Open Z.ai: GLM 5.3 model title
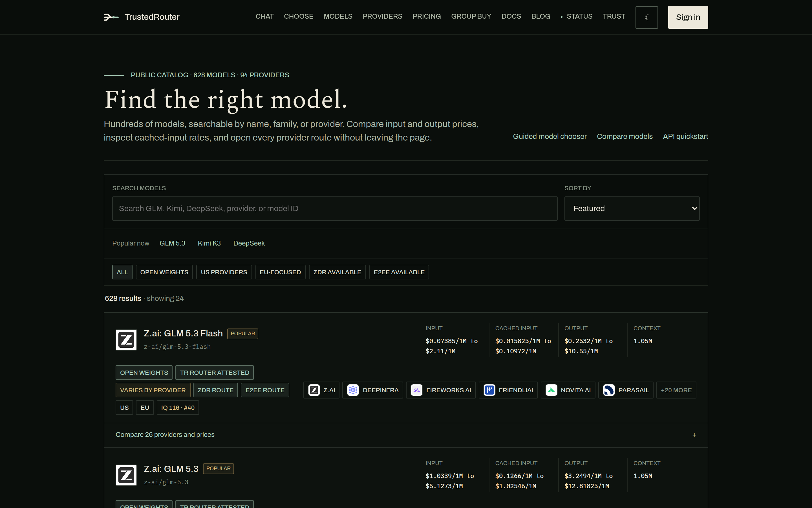812x508 pixels. coord(171,469)
